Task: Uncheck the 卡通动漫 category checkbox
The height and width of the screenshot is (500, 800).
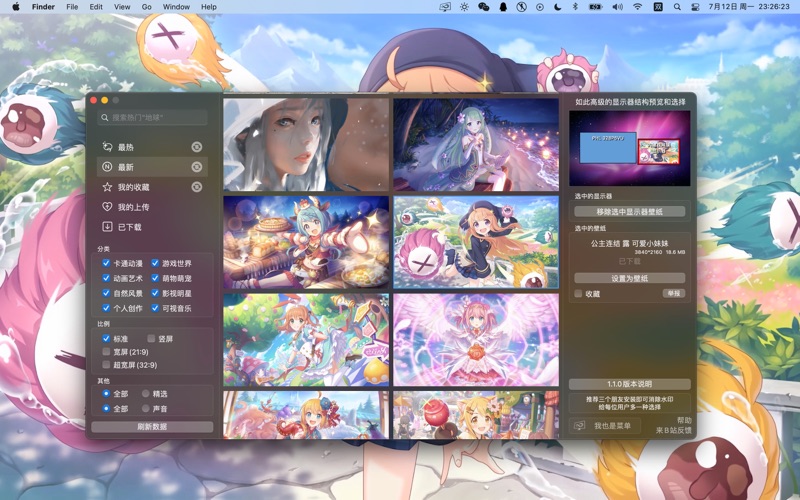Action: coord(106,263)
